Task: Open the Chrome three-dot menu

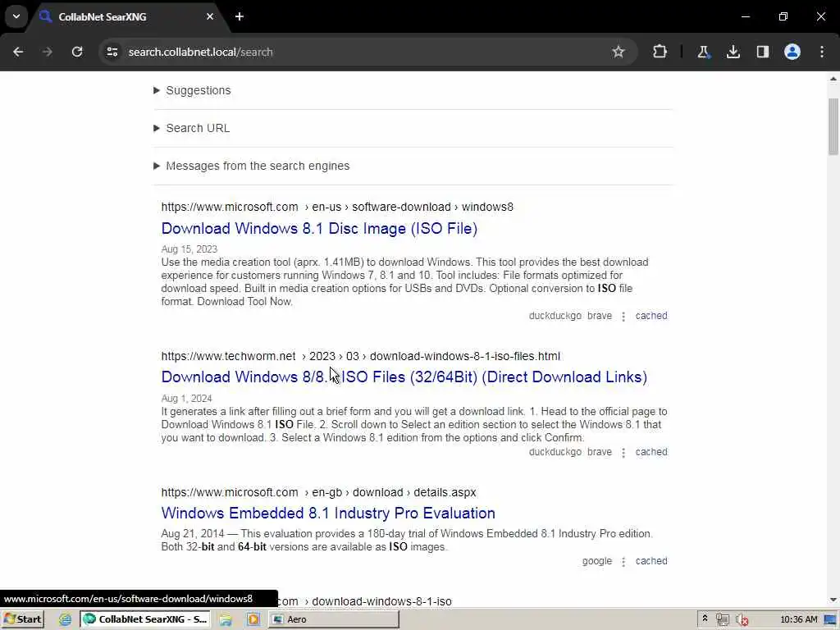Action: point(822,52)
